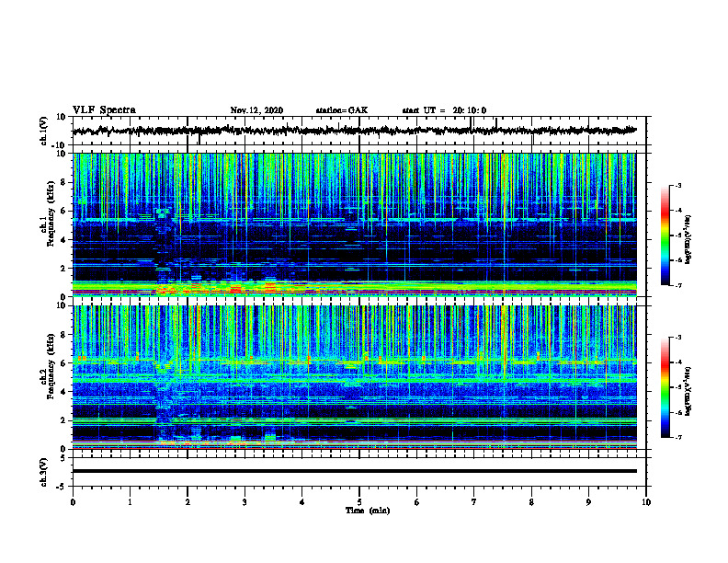Click the time axis tick label 4
Viewport: 728px width, 563px height.
[x=302, y=502]
